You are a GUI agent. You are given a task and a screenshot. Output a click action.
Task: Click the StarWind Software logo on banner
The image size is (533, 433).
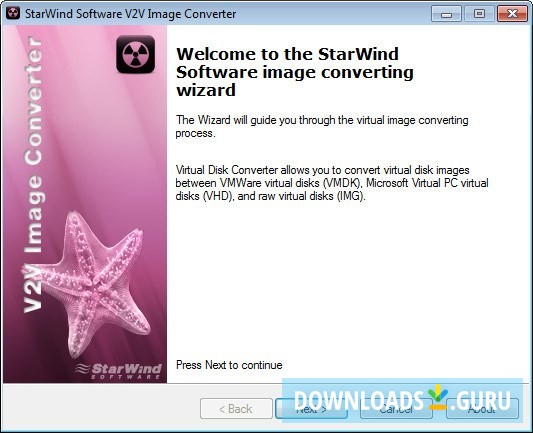[118, 371]
